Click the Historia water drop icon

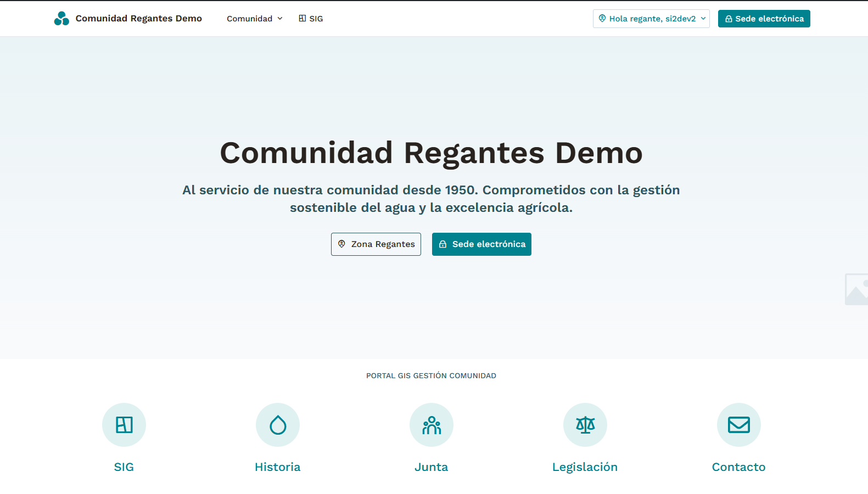click(x=278, y=425)
